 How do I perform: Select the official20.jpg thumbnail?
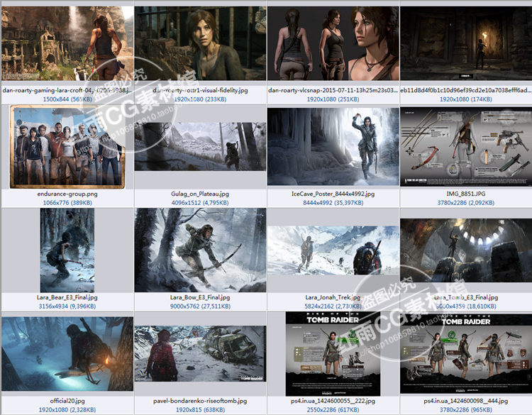(x=67, y=354)
